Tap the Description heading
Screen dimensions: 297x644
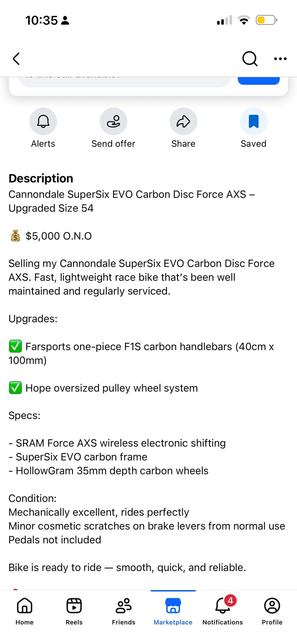click(41, 178)
